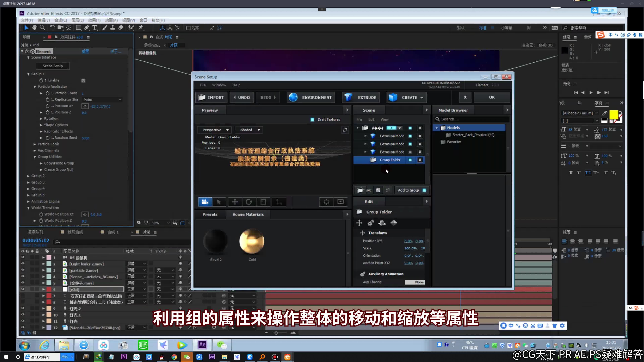Switch to the Presets tab
644x362 pixels.
click(210, 214)
